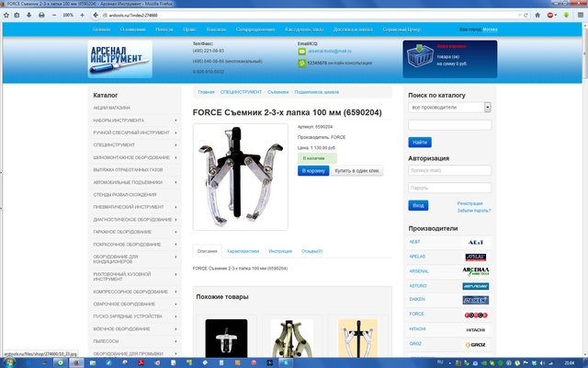Click the Арсенал Инструмент logo
Screen dimensions: 588x368
point(120,59)
